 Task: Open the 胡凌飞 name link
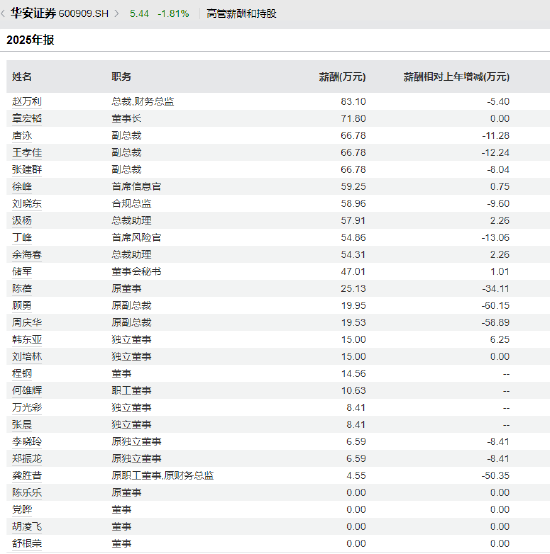tap(27, 526)
